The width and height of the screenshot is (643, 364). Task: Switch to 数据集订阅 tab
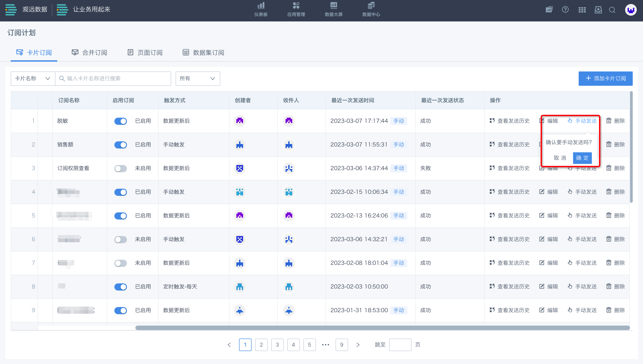(203, 52)
